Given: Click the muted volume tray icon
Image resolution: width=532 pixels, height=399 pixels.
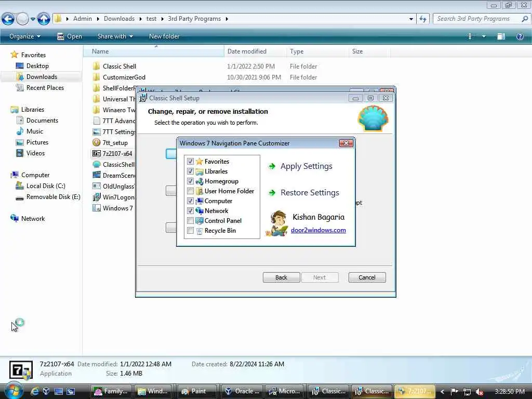Looking at the screenshot, I should pos(479,392).
